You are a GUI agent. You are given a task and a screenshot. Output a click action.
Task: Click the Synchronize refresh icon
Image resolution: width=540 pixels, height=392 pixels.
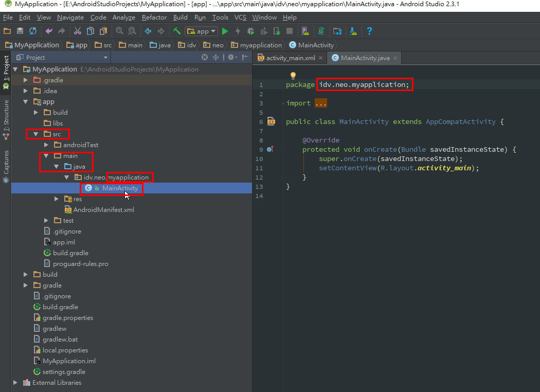pos(33,31)
